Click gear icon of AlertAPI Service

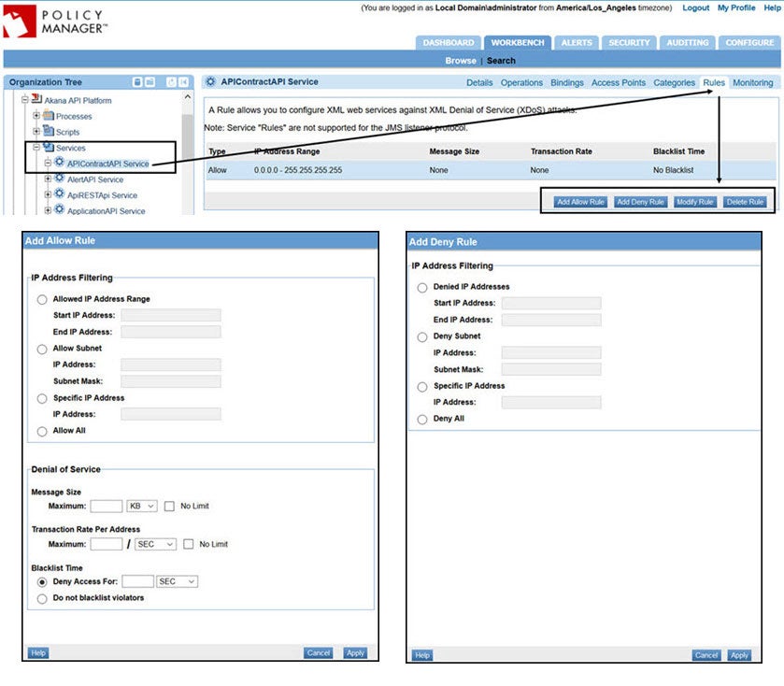(60, 178)
